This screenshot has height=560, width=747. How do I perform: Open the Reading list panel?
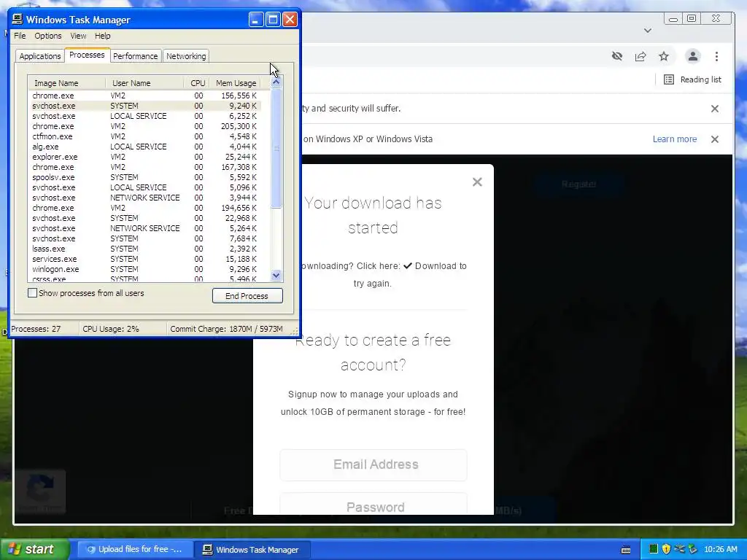(693, 79)
